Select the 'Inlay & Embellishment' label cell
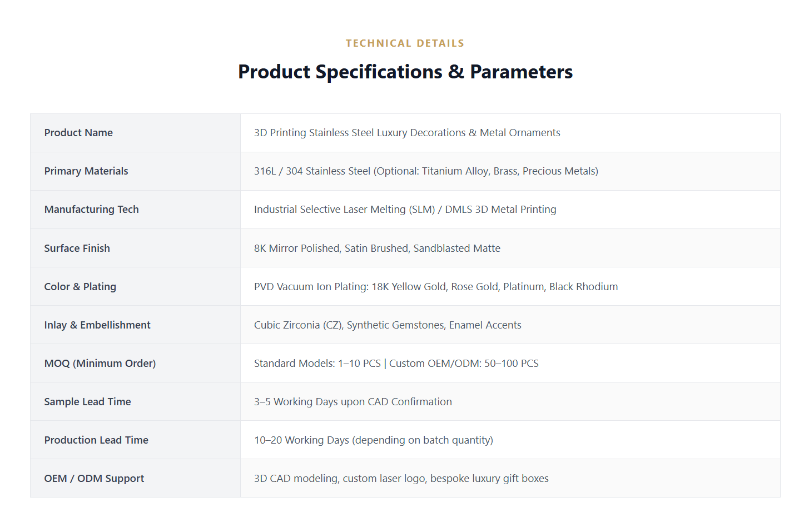Image resolution: width=809 pixels, height=532 pixels. click(x=135, y=325)
